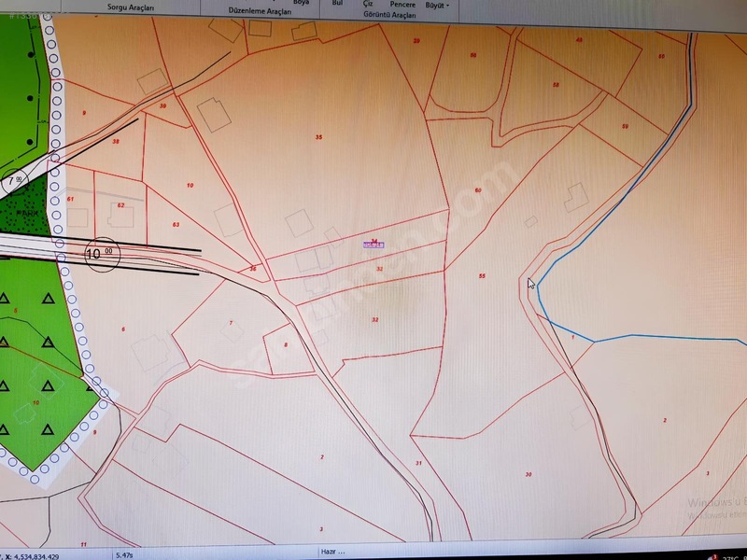Pick parcel number 31 label

click(418, 463)
